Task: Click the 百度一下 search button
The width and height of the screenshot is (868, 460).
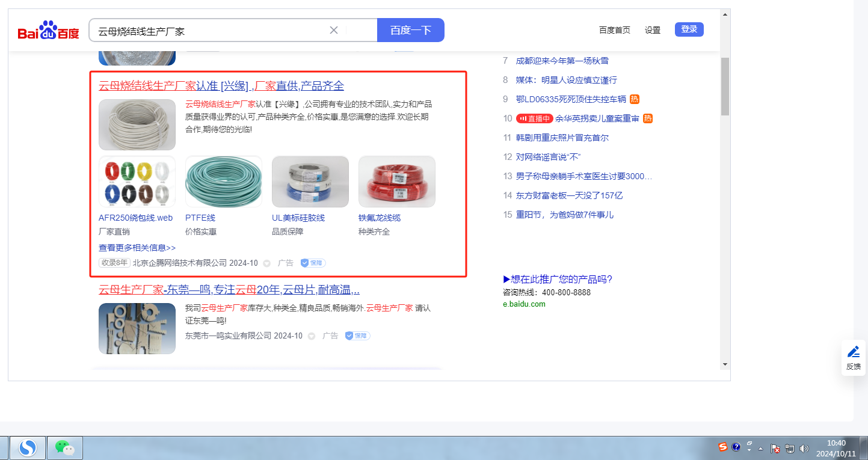Action: (x=411, y=30)
